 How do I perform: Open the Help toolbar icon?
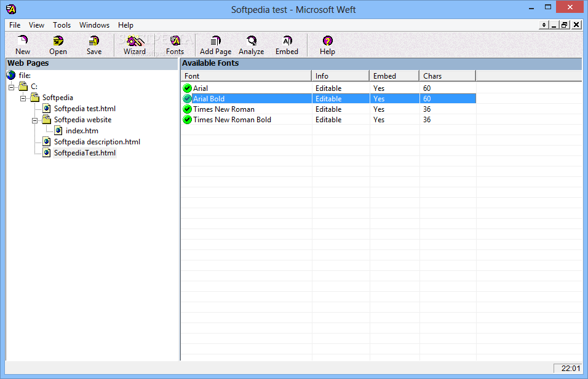click(x=327, y=41)
